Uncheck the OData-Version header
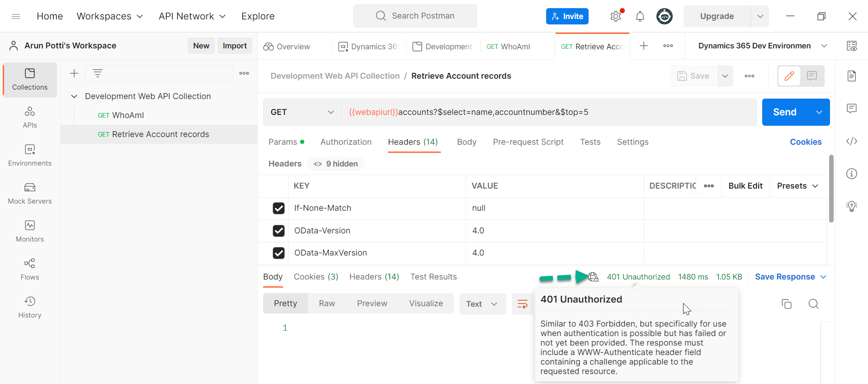This screenshot has height=384, width=868. (279, 231)
